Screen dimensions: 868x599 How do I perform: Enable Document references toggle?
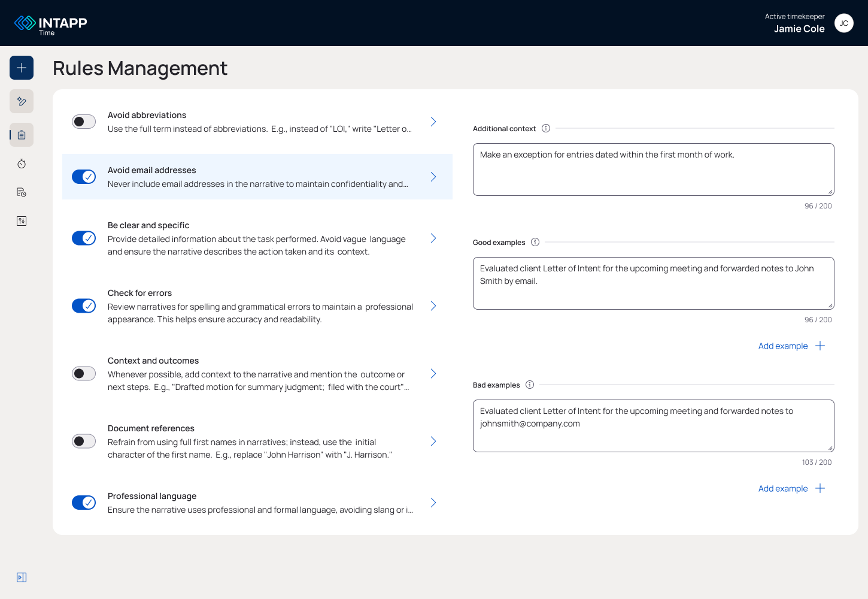[x=84, y=441]
